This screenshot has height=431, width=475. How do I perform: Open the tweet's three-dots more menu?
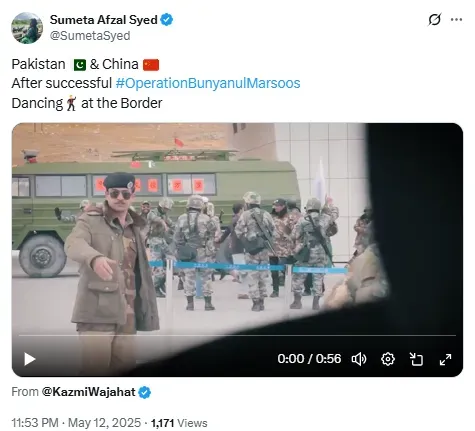[456, 20]
